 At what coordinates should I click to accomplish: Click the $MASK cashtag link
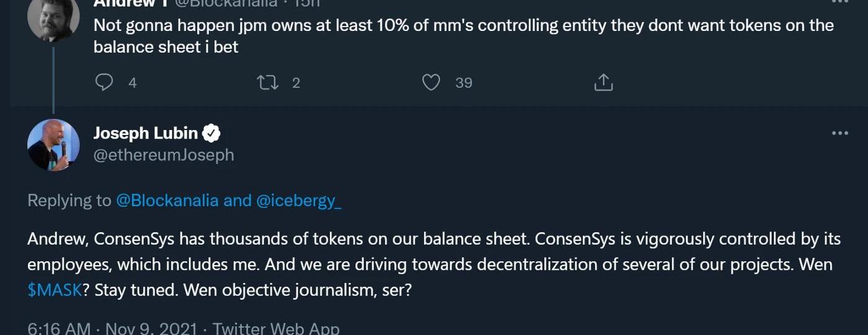click(x=55, y=290)
